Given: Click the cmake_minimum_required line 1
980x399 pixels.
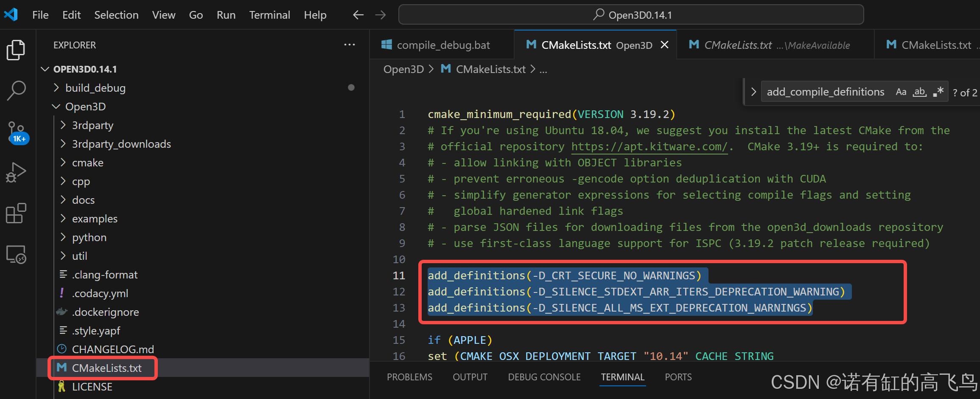Looking at the screenshot, I should [x=551, y=114].
